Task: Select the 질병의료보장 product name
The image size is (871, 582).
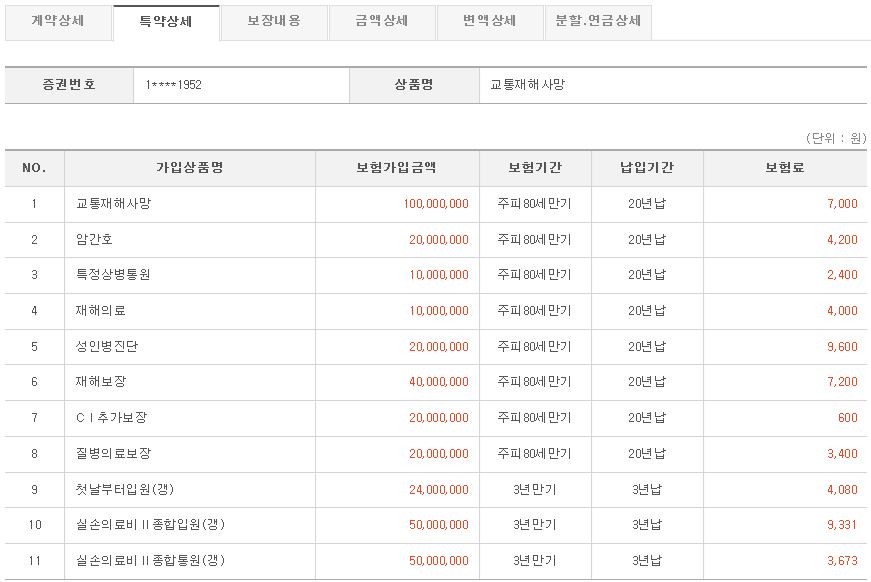Action: coord(113,454)
